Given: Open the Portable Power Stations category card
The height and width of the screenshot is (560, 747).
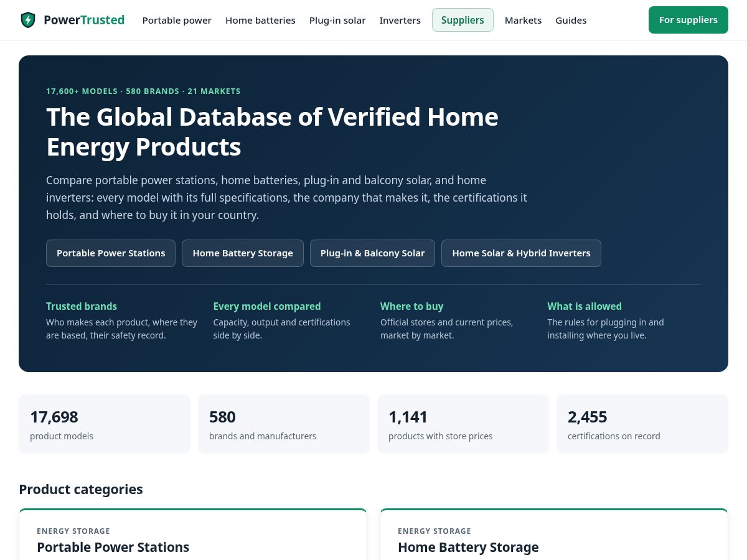Looking at the screenshot, I should 193,534.
